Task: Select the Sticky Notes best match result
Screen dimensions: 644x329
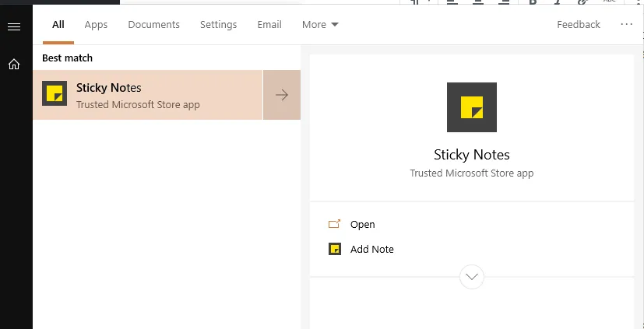Action: coord(147,95)
